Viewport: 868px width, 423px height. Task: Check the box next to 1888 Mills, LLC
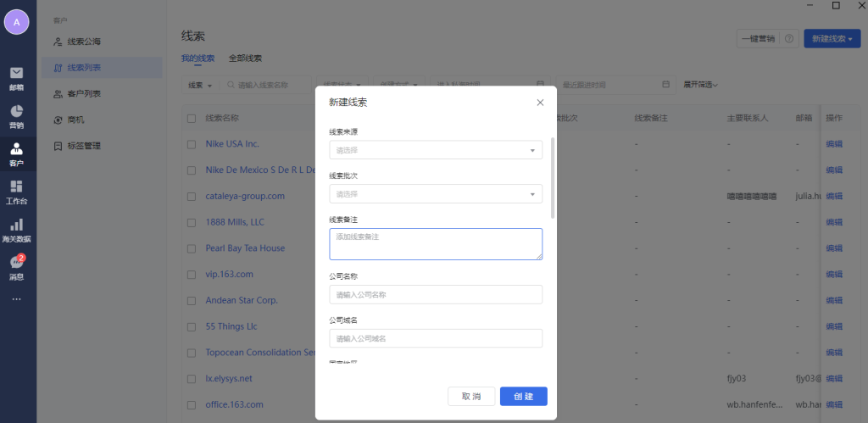coord(192,222)
